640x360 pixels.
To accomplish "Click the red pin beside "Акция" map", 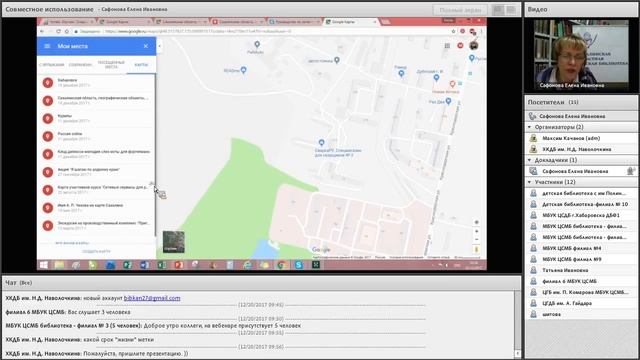I will point(48,172).
